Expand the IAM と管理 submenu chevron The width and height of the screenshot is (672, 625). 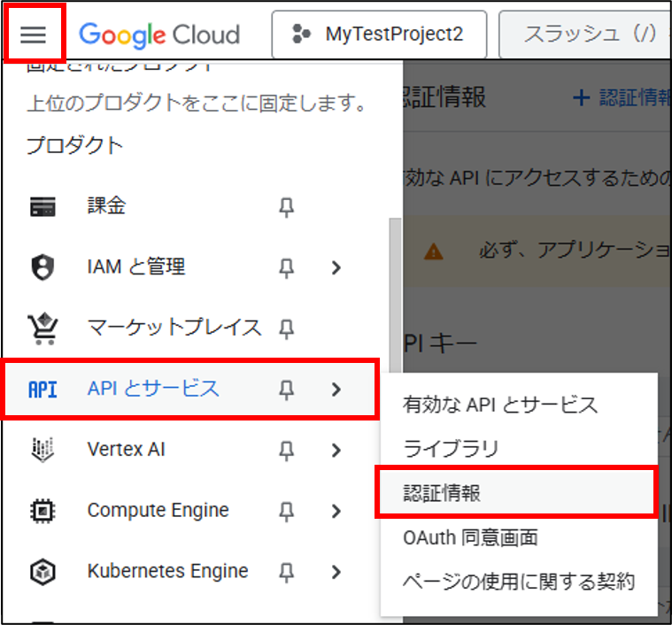336,267
